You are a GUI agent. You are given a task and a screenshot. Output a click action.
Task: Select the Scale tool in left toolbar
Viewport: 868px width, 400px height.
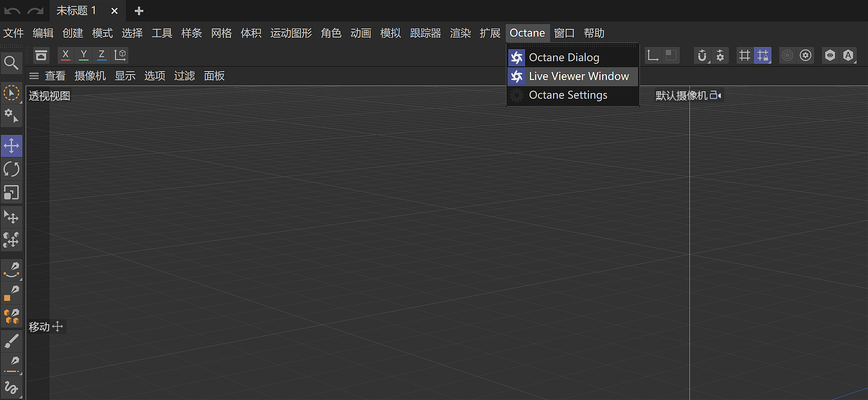pyautogui.click(x=11, y=192)
